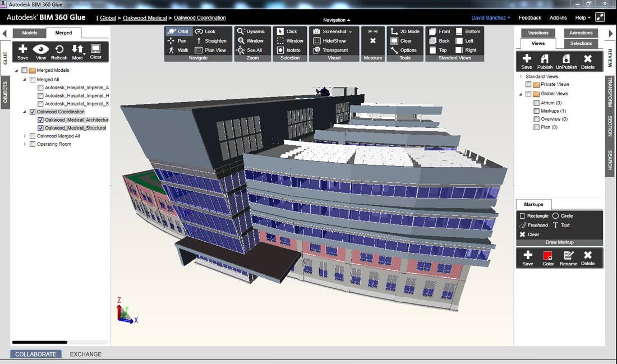Viewport: 617px width, 364px height.
Task: Rename the selected markup
Action: coord(568,259)
